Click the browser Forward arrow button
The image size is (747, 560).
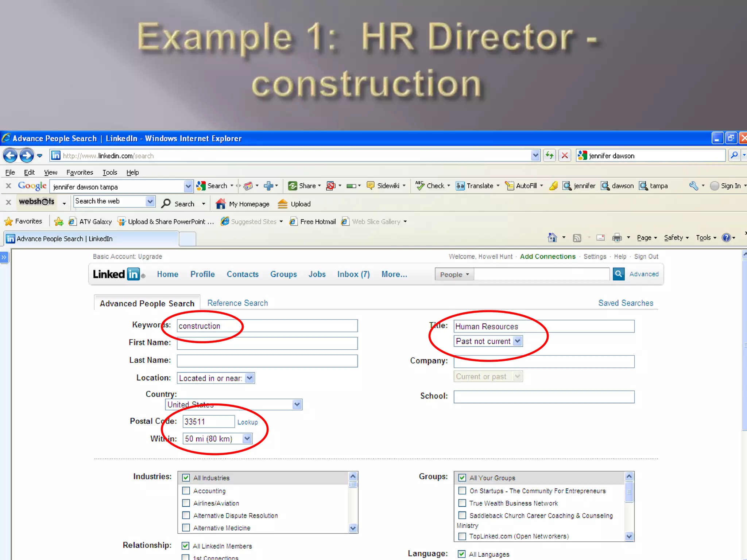[26, 156]
